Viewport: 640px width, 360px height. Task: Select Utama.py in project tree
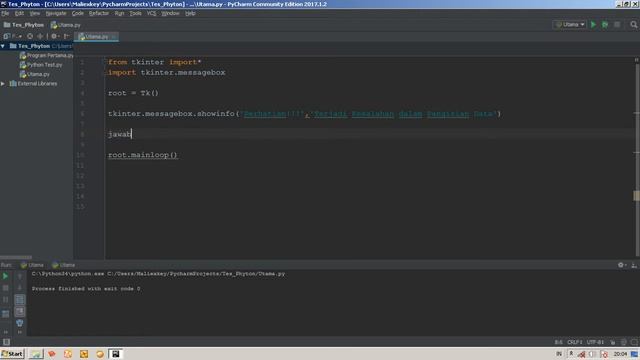(x=35, y=74)
